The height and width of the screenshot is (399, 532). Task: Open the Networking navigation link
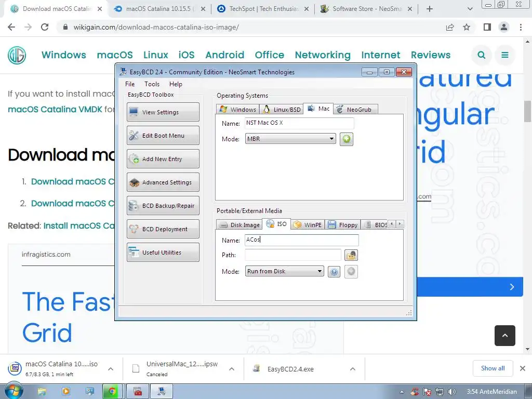click(x=323, y=55)
